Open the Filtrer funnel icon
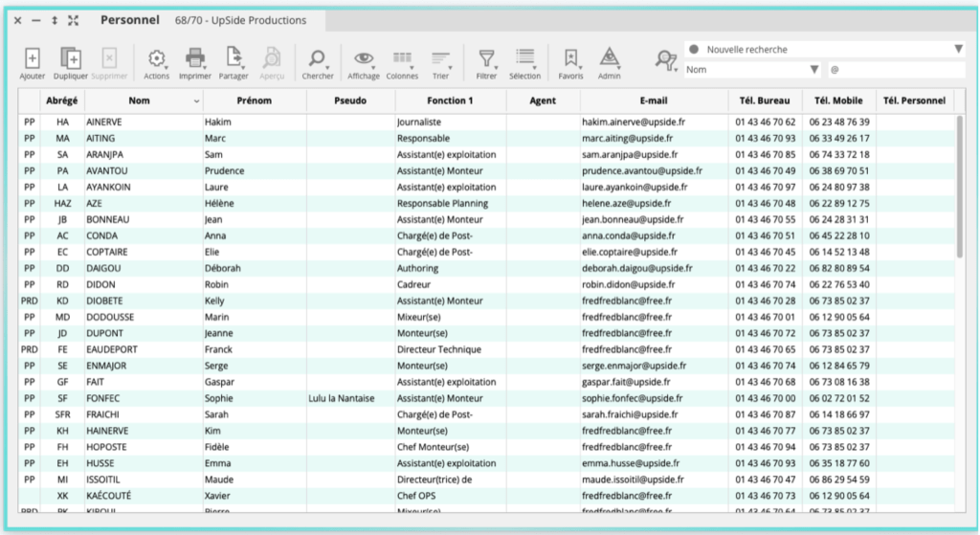 [486, 59]
